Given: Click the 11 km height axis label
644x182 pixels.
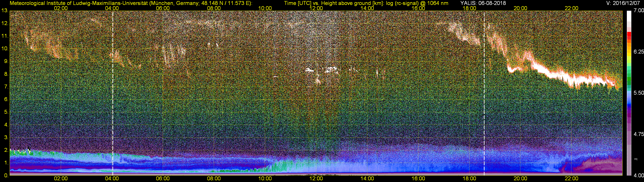Looking at the screenshot, I should pos(5,36).
